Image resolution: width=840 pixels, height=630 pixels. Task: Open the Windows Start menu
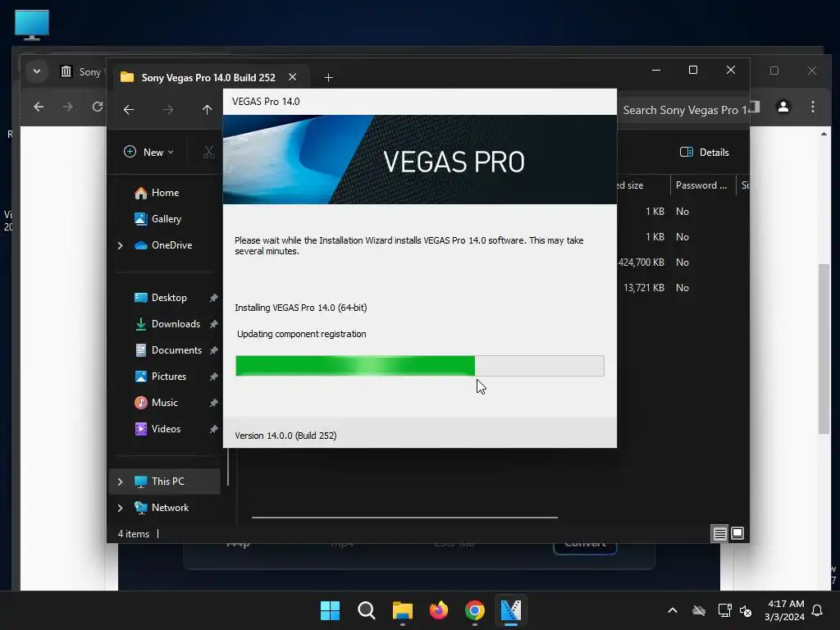coord(330,610)
